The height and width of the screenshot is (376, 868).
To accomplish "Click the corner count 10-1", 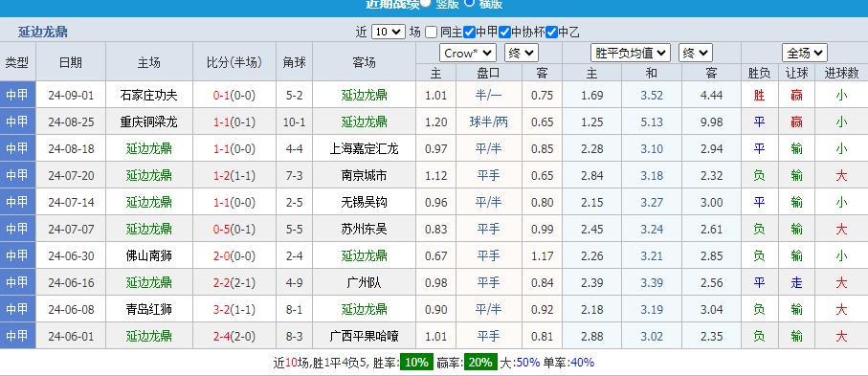I will tap(294, 122).
